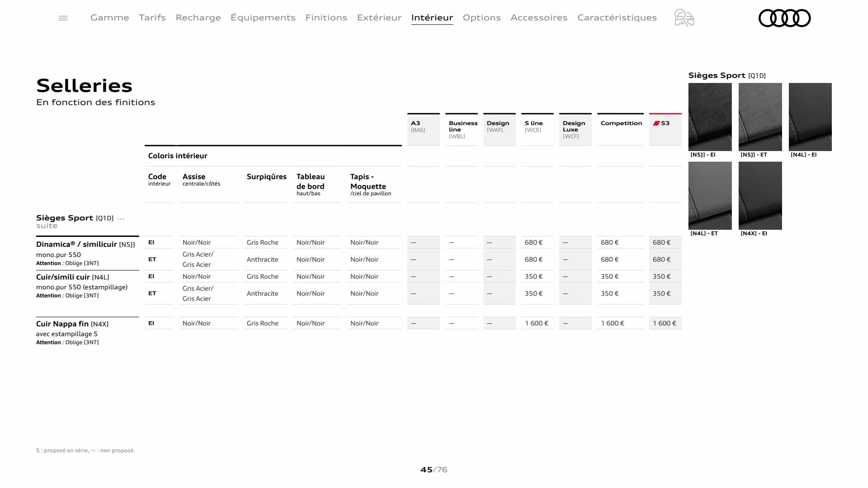Click the Surpiqûres column header

coord(266,177)
